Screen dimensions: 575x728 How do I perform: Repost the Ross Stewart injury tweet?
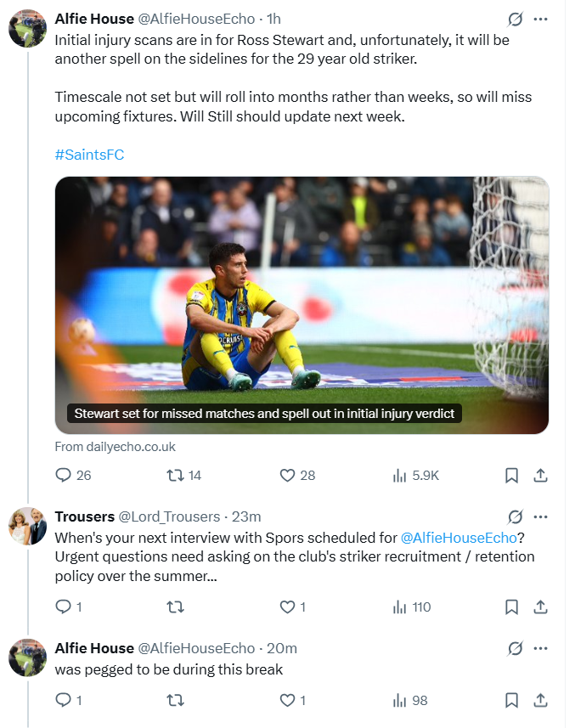pyautogui.click(x=174, y=476)
